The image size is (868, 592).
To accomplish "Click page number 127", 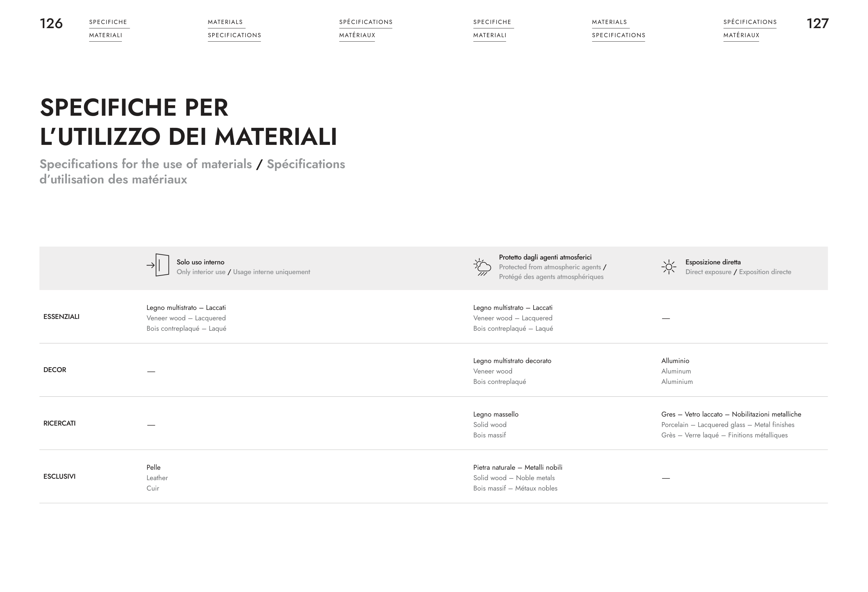I will click(x=817, y=24).
